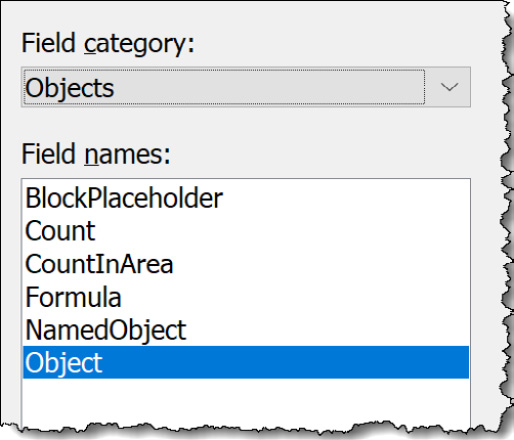Select the Count field name
This screenshot has height=440, width=514.
click(x=246, y=231)
